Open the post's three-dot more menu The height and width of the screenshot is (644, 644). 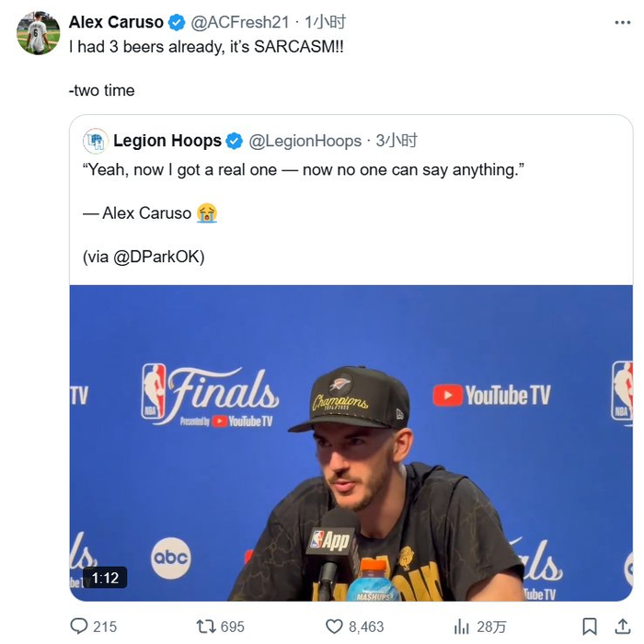coord(623,22)
